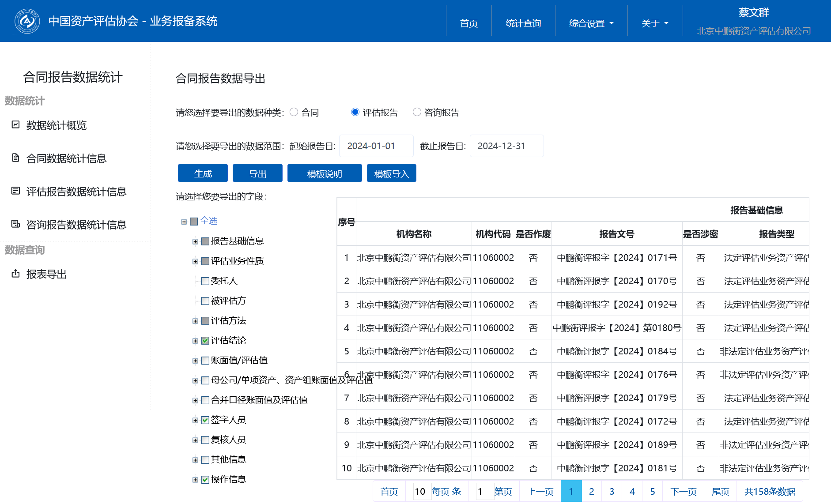
Task: Expand the 报告基础信息 tree node
Action: (195, 241)
